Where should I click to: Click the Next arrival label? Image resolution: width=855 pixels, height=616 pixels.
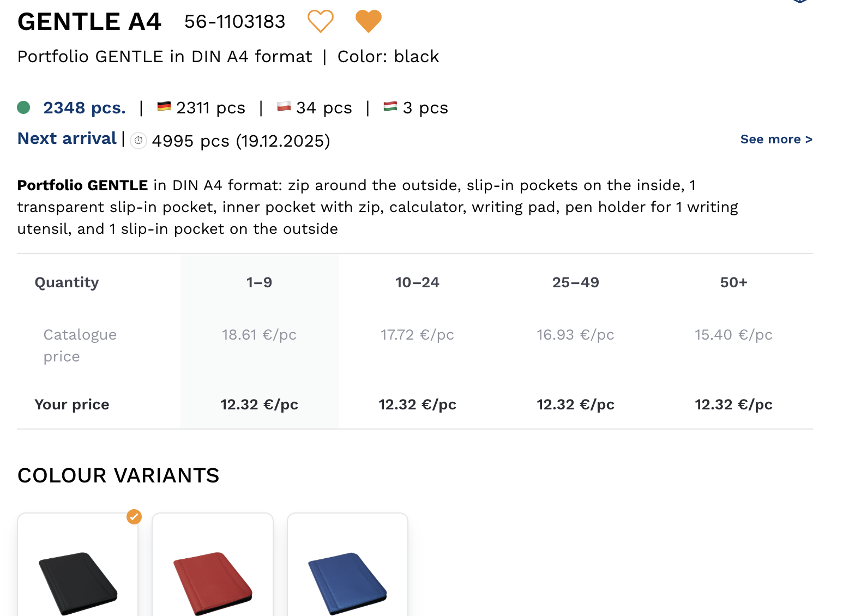(67, 138)
